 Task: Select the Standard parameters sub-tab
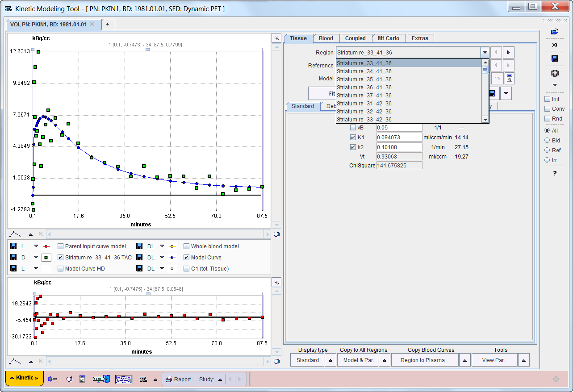point(303,106)
